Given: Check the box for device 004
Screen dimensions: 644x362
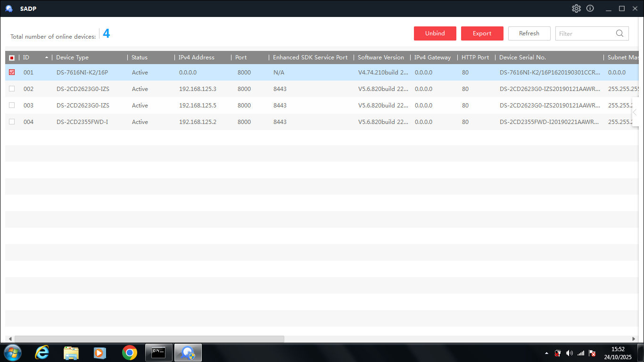Looking at the screenshot, I should click(x=12, y=122).
